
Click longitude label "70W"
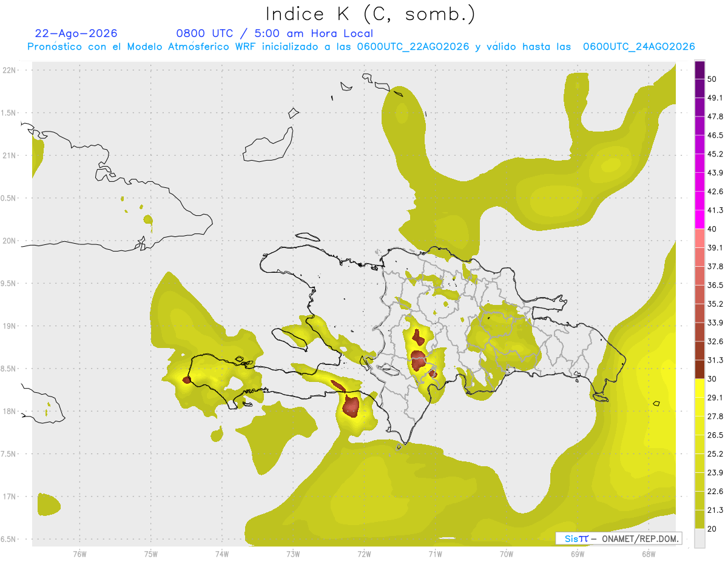point(507,554)
